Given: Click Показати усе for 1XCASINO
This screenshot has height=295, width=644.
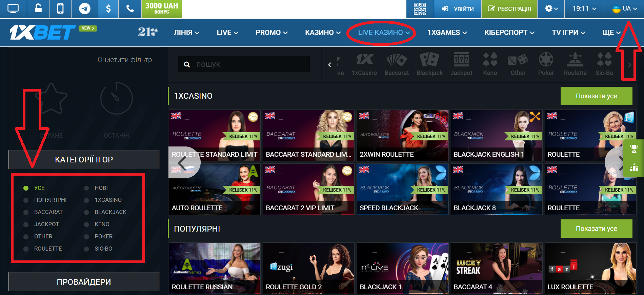Looking at the screenshot, I should (597, 96).
